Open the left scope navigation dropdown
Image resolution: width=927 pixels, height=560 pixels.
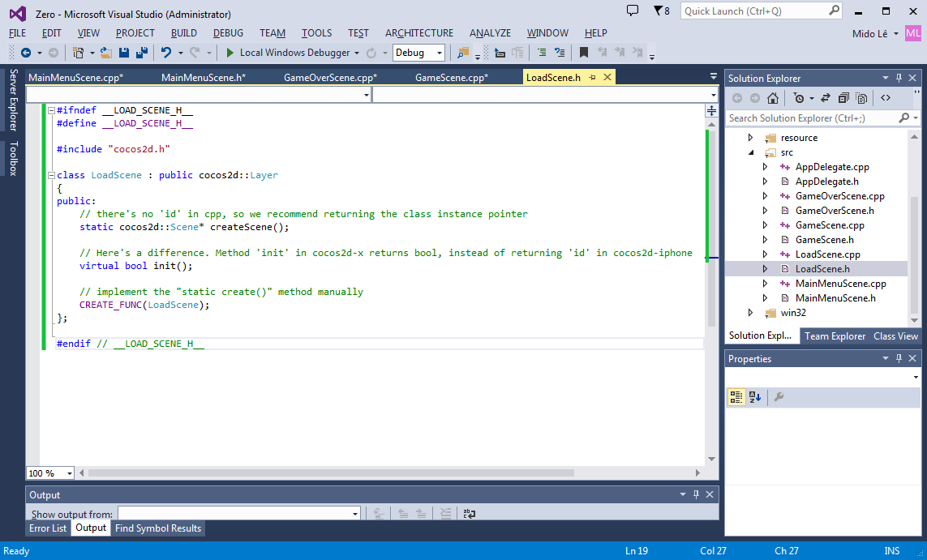point(367,95)
